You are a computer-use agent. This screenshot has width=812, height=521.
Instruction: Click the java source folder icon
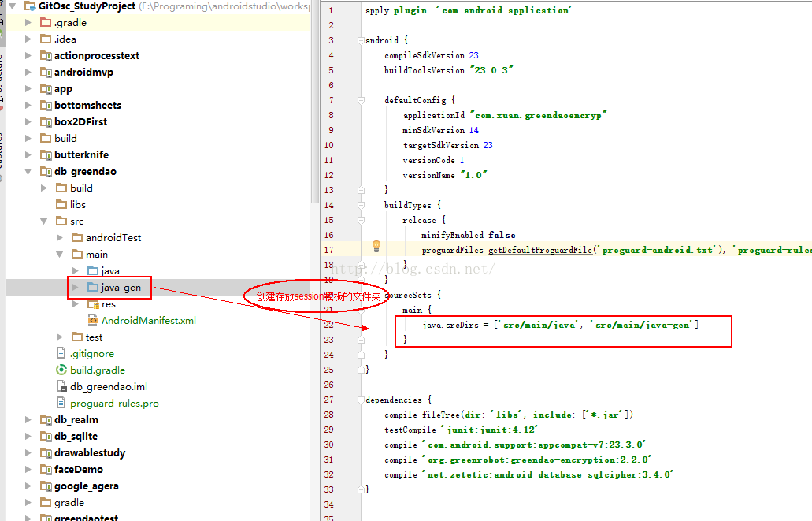point(93,271)
